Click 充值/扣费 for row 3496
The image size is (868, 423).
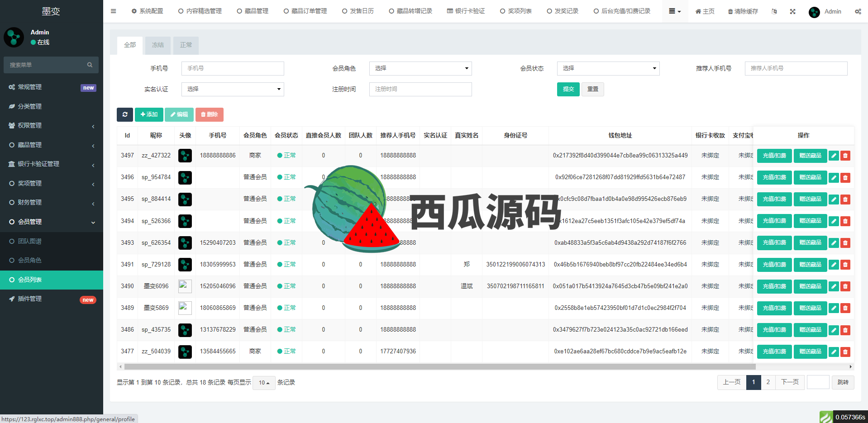point(774,177)
